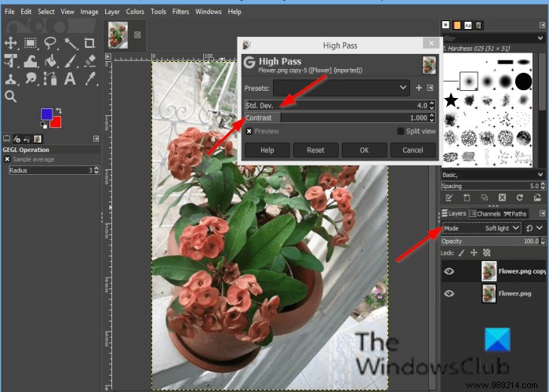Open the Brushes tab icon
This screenshot has height=392, width=549.
click(x=445, y=25)
